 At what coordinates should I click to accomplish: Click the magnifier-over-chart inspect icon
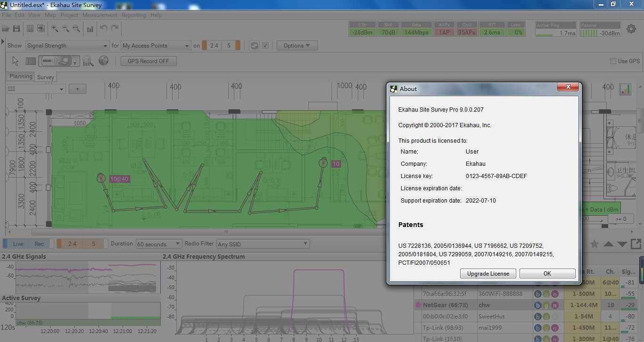tap(88, 61)
